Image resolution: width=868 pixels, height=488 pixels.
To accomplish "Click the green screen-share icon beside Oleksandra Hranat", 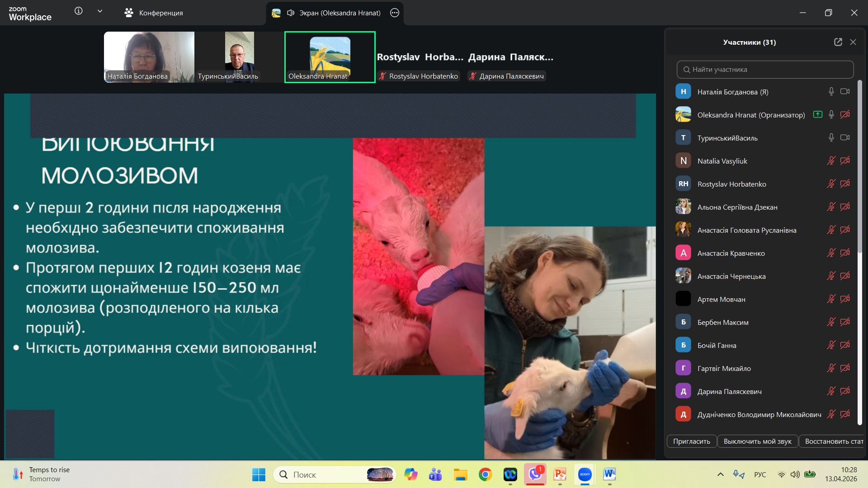I will click(817, 115).
